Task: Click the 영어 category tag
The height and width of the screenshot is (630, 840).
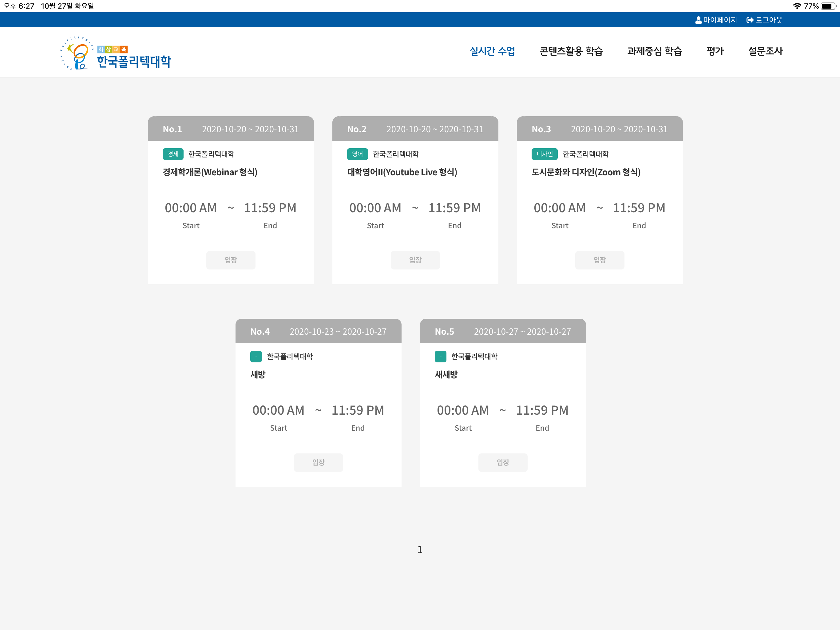Action: 357,154
